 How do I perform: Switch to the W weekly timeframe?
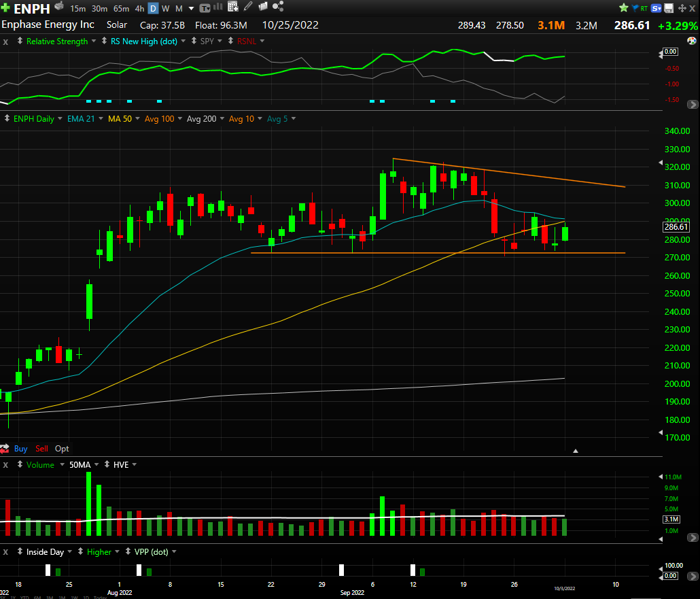(x=166, y=8)
